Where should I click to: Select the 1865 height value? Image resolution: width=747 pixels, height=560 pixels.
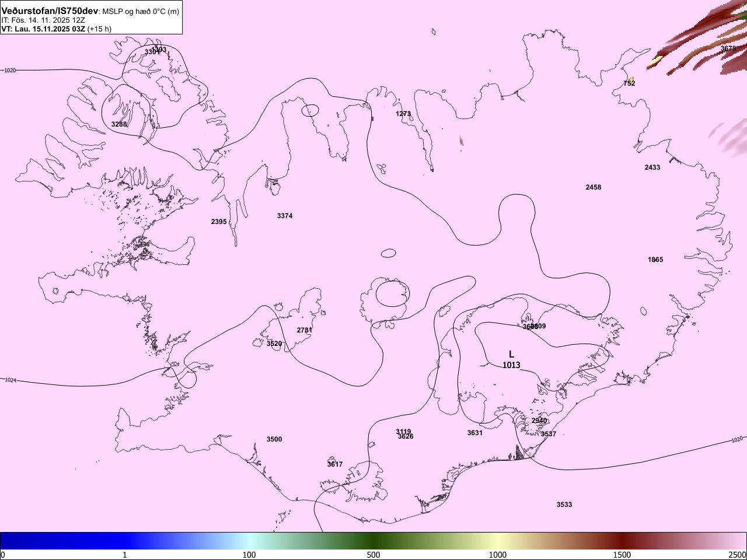pos(655,260)
